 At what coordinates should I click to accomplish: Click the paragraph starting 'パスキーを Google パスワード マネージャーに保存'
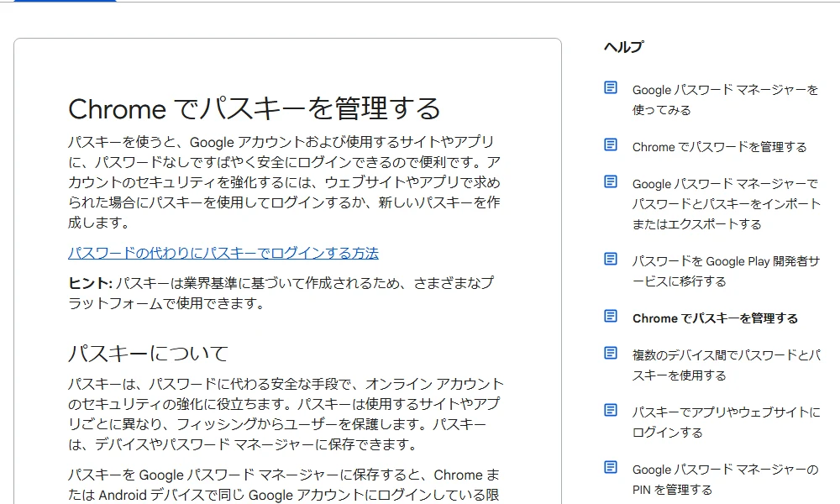284,485
